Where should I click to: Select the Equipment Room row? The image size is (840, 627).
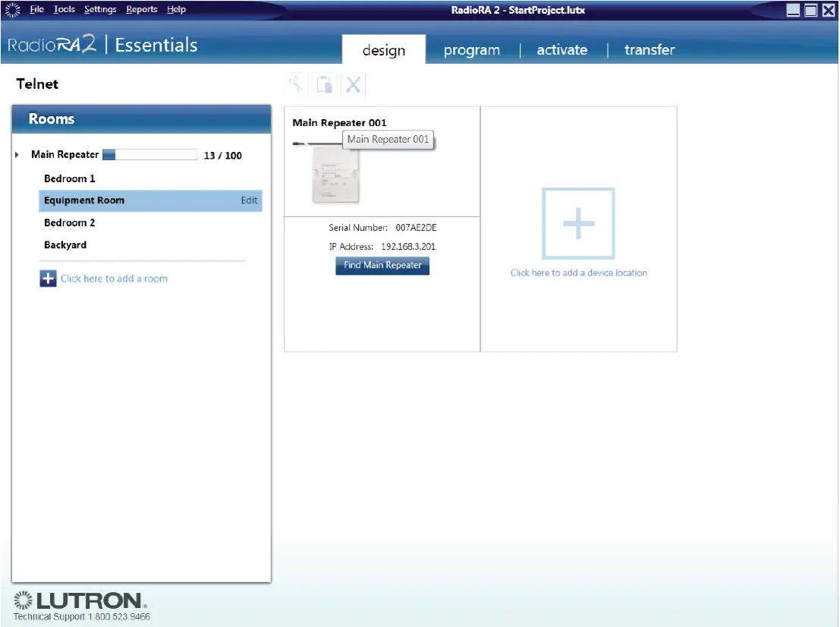150,200
